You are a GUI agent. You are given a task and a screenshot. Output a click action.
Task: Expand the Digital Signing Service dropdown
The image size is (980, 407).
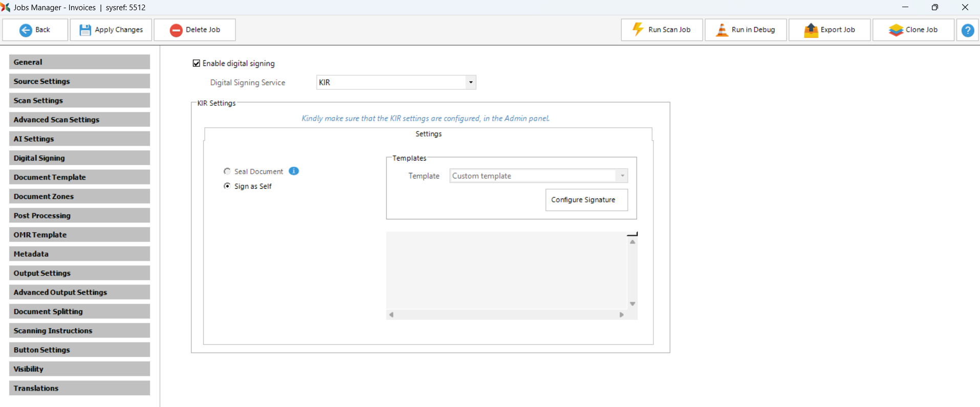(x=470, y=82)
